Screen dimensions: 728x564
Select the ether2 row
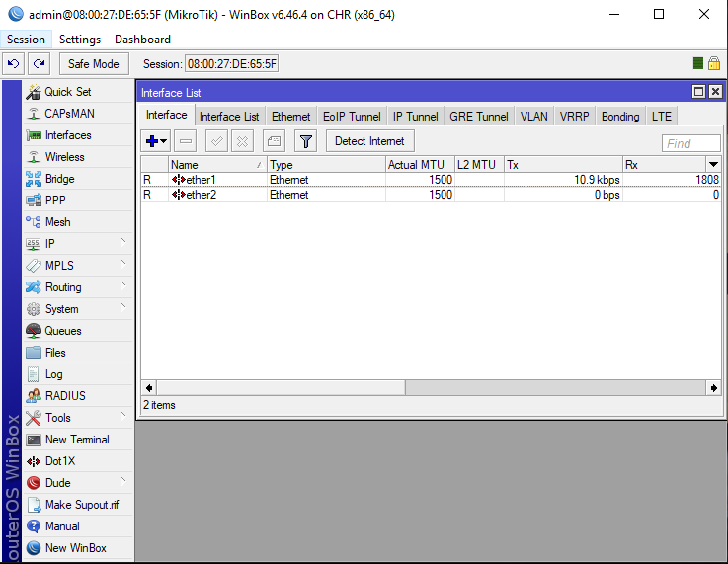tap(431, 195)
